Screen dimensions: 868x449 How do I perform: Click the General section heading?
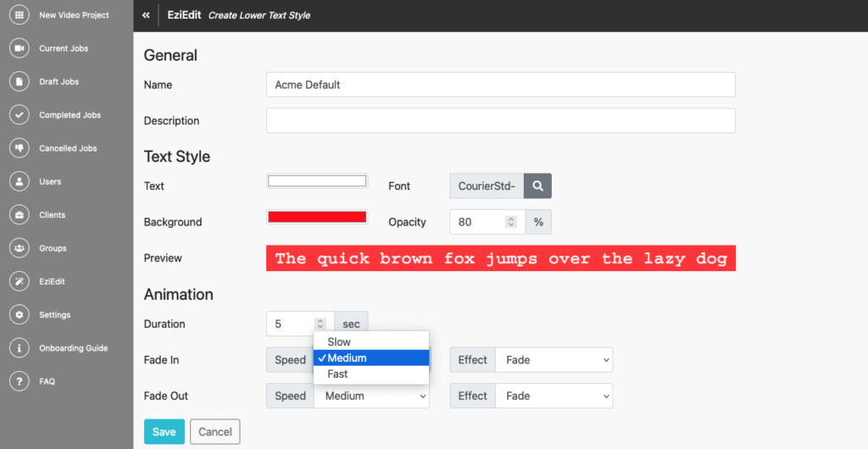(170, 55)
